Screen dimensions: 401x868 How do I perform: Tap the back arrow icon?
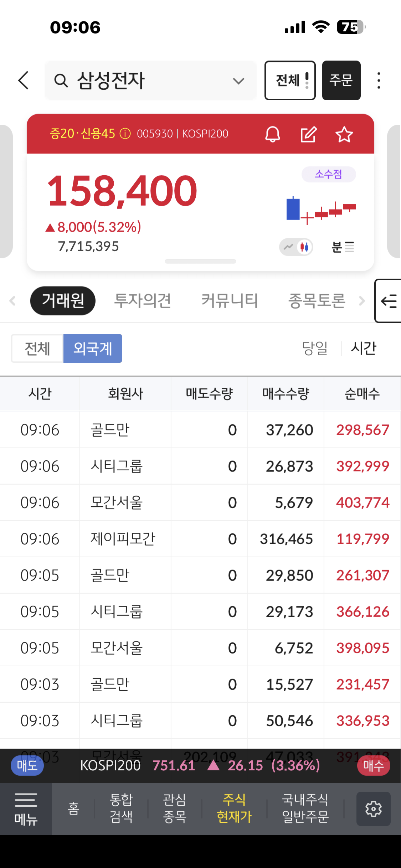[x=24, y=80]
